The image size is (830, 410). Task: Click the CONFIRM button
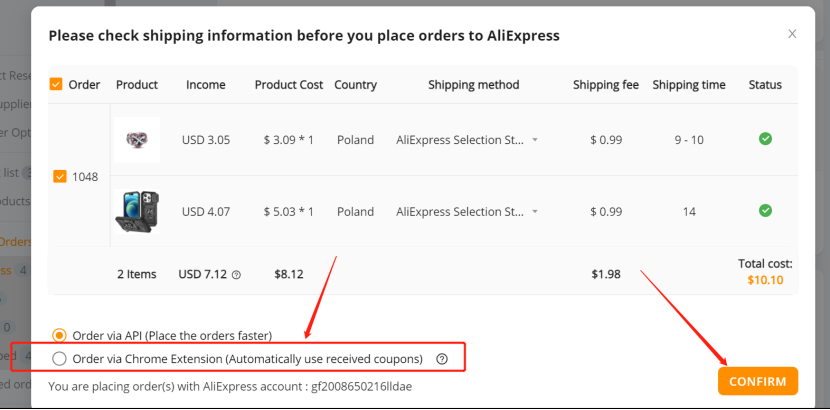757,381
